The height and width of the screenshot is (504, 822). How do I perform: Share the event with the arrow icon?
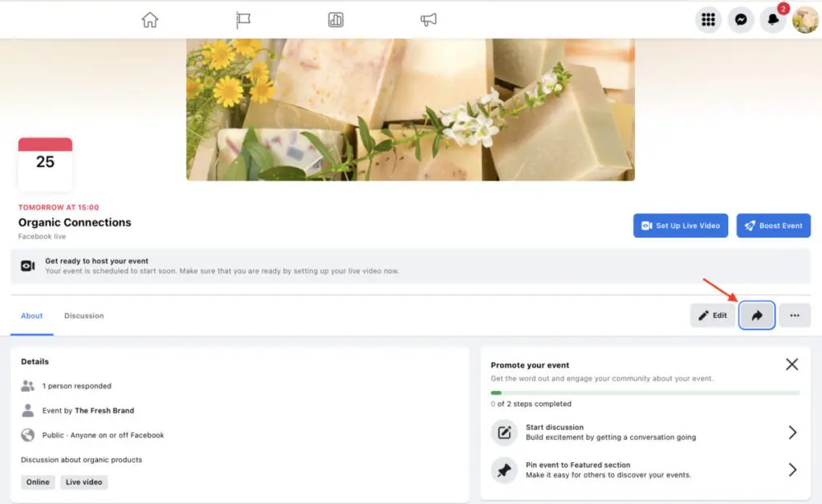(x=756, y=315)
